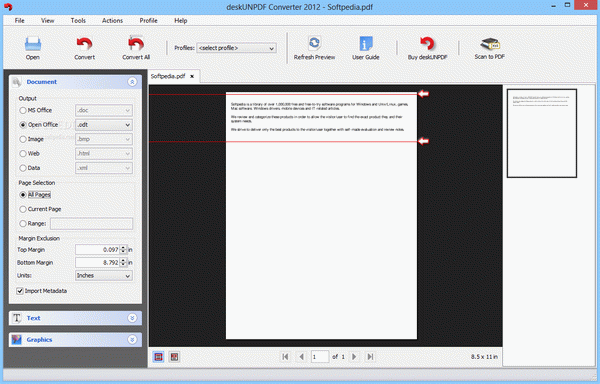The height and width of the screenshot is (384, 600).
Task: Open the .doc format dropdown
Action: click(x=104, y=110)
